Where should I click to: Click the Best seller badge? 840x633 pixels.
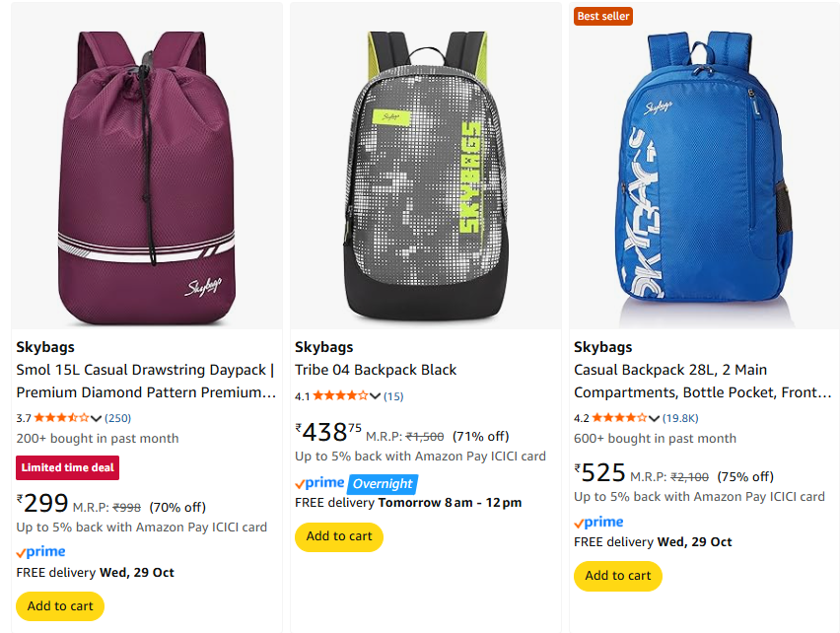[603, 16]
